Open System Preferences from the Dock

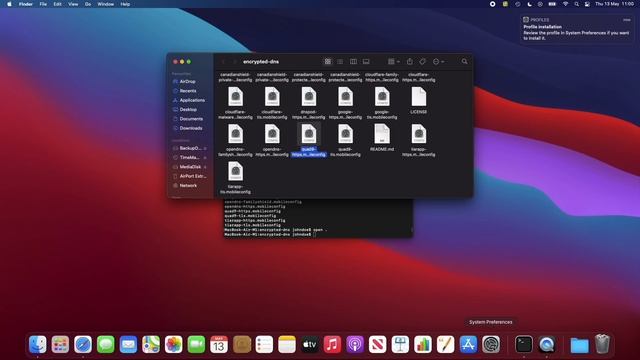click(491, 344)
